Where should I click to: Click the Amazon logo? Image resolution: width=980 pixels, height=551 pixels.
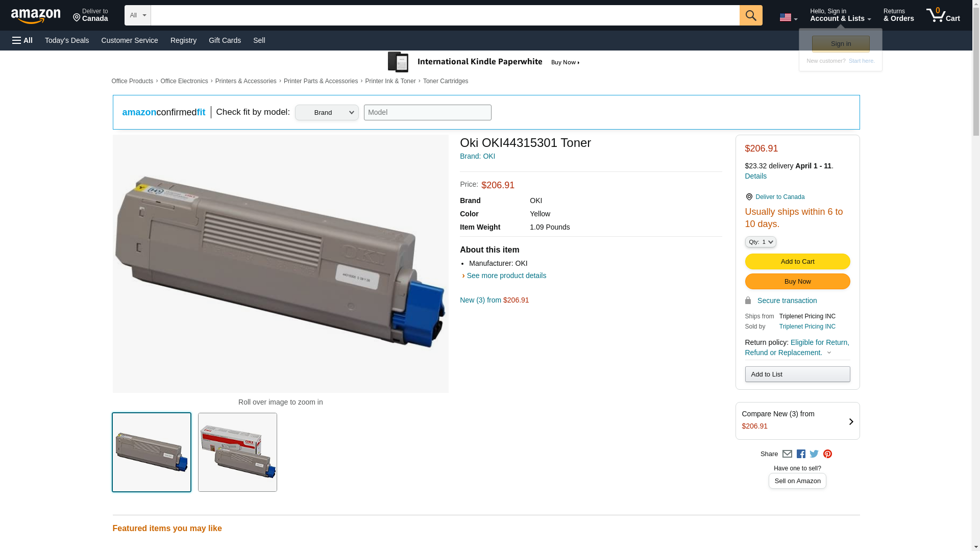point(36,16)
